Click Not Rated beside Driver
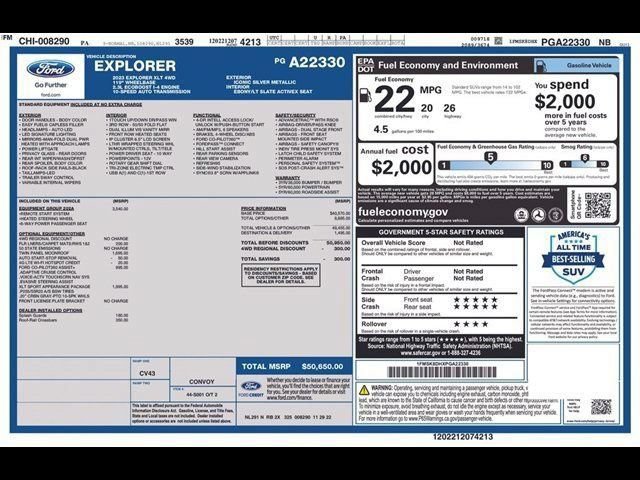Image resolution: width=640 pixels, height=480 pixels. [468, 271]
